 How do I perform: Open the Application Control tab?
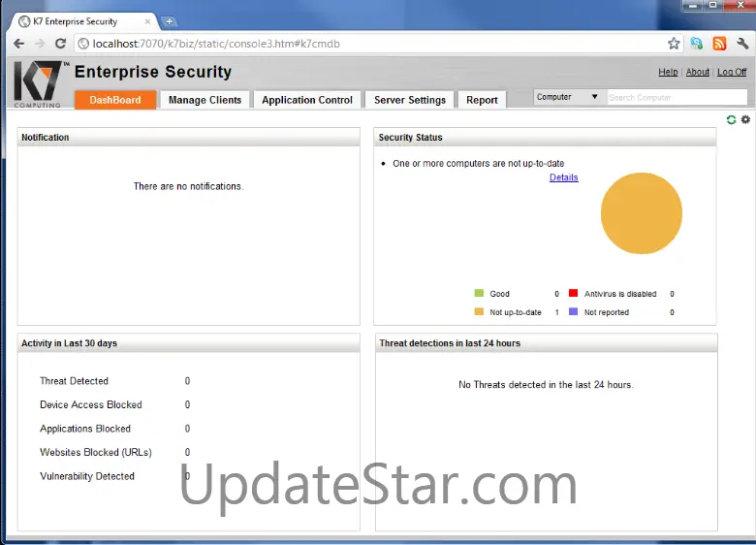tap(307, 100)
